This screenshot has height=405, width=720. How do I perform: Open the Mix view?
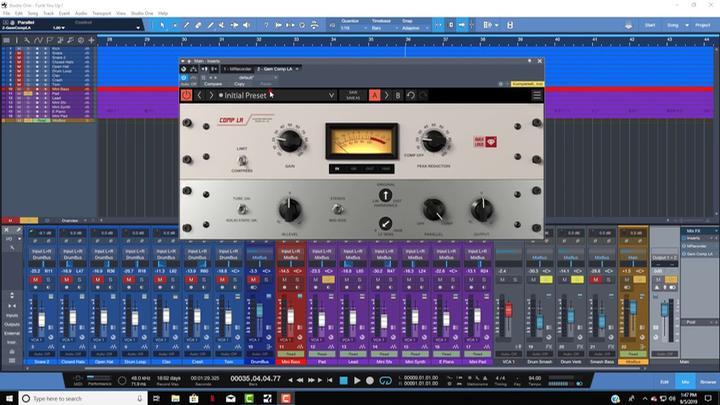686,382
